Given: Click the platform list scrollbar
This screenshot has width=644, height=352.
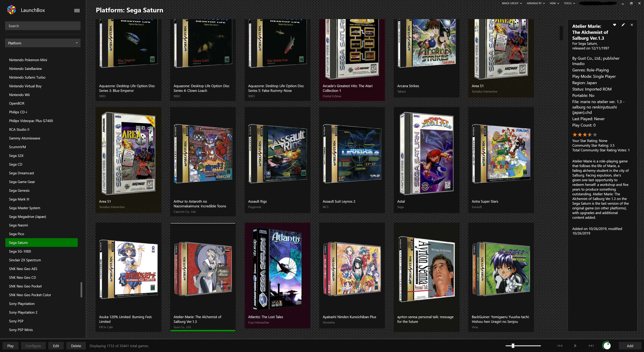Looking at the screenshot, I should [81, 289].
